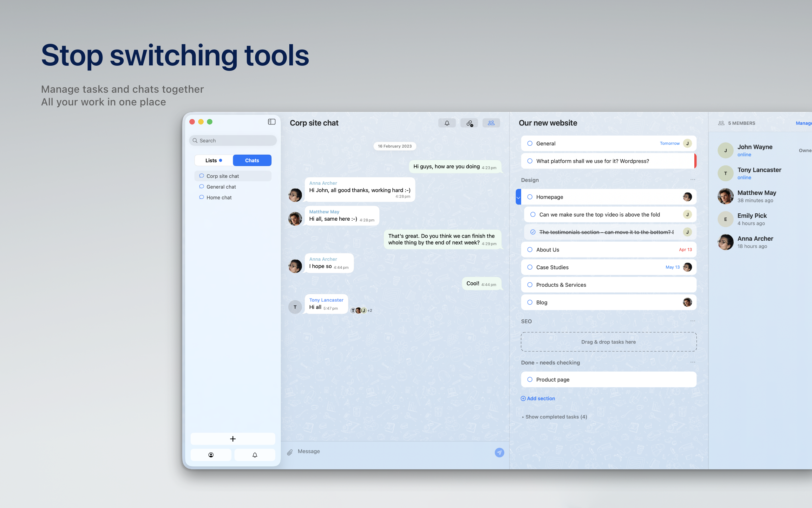The height and width of the screenshot is (508, 812).
Task: Click the assignee avatar on Blog task
Action: (x=687, y=302)
